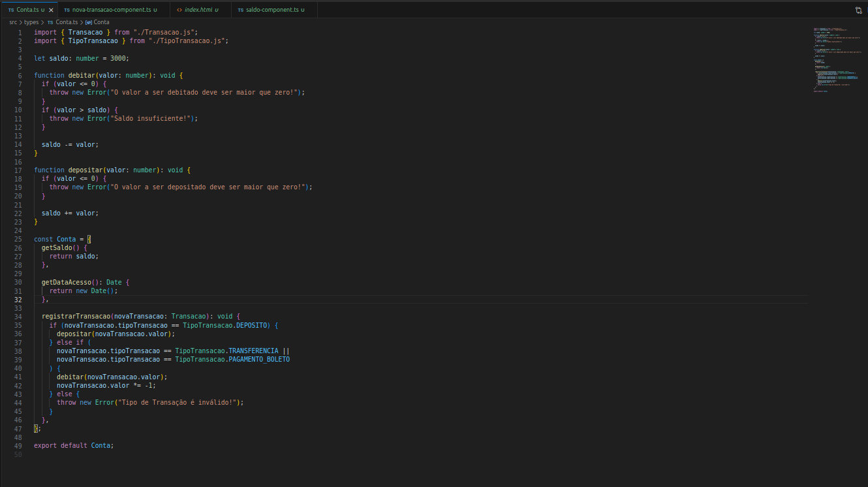Viewport: 868px width, 487px height.
Task: Click the "./TipoTransacao.js" import path
Action: 187,40
